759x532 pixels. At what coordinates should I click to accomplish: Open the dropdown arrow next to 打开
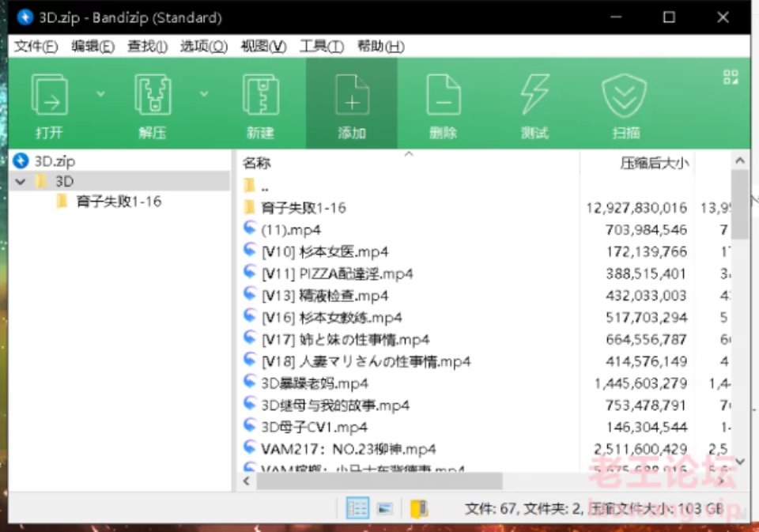(x=100, y=93)
